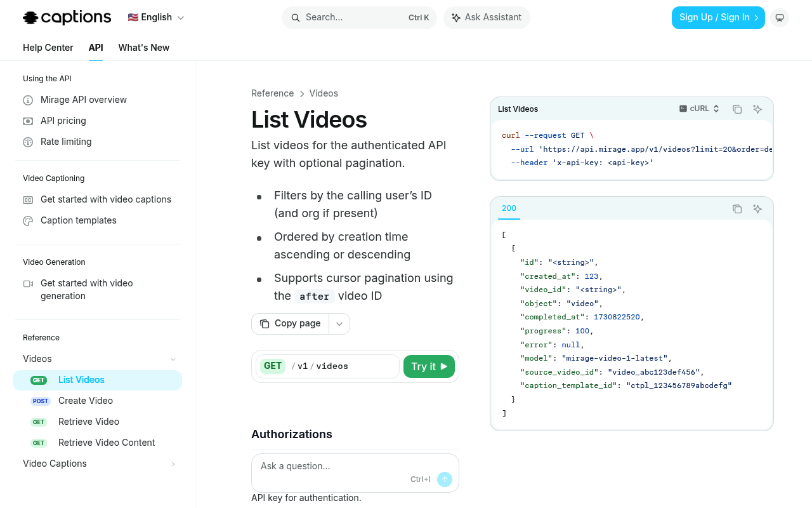The width and height of the screenshot is (812, 508).
Task: Click the Captions logo
Action: [x=67, y=18]
